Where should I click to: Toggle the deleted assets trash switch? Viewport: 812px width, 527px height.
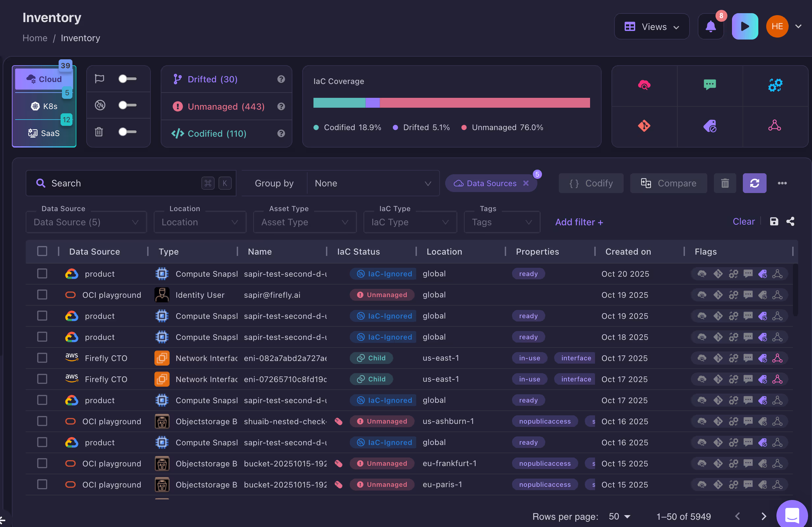tap(127, 132)
